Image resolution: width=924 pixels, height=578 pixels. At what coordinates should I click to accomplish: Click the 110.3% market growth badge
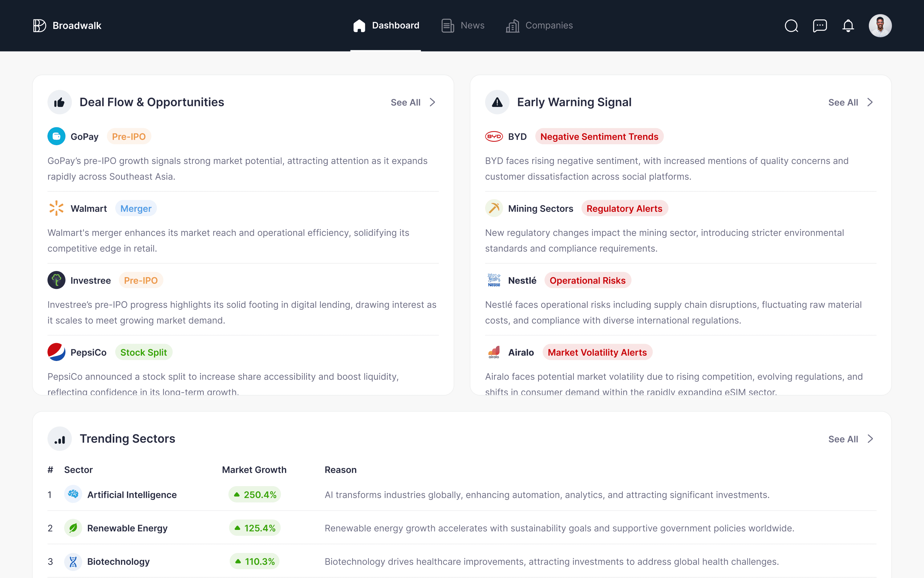255,562
